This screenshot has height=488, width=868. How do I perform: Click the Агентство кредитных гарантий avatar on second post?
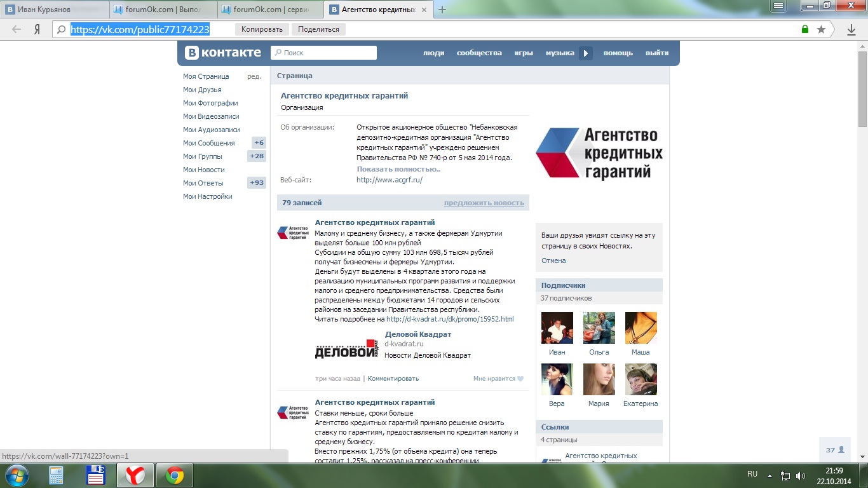pyautogui.click(x=292, y=412)
